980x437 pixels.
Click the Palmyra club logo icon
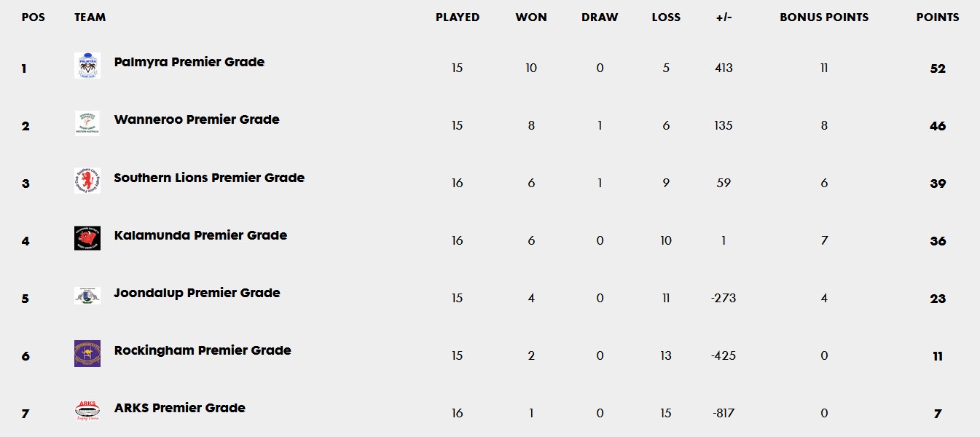(x=87, y=66)
